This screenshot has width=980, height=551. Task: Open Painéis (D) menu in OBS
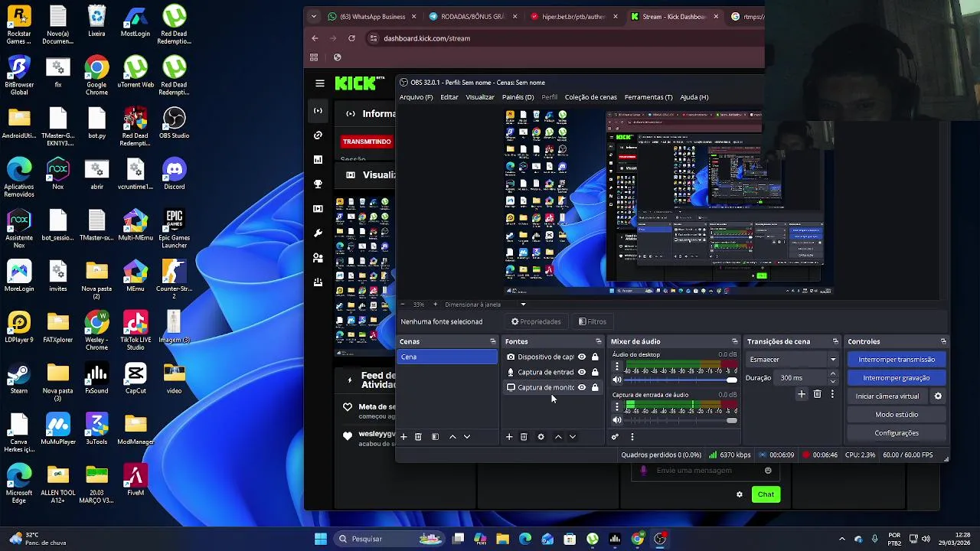point(518,97)
